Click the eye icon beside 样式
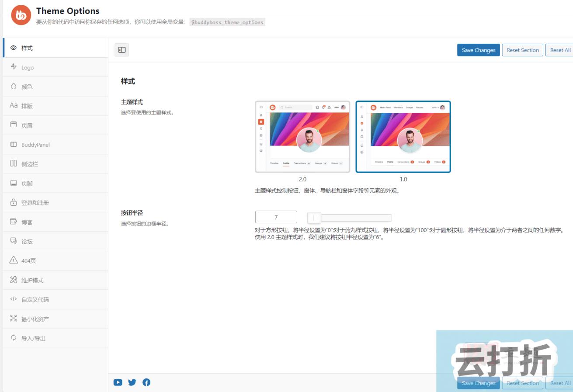 point(14,48)
